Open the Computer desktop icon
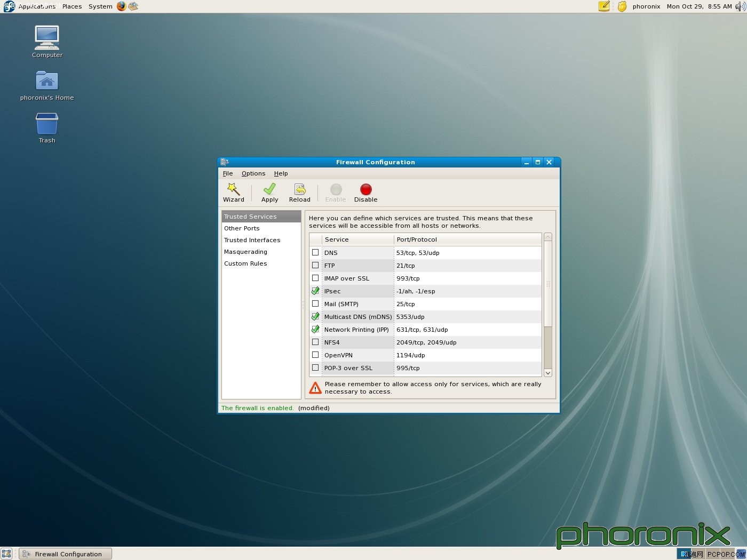The image size is (747, 560). [x=47, y=42]
